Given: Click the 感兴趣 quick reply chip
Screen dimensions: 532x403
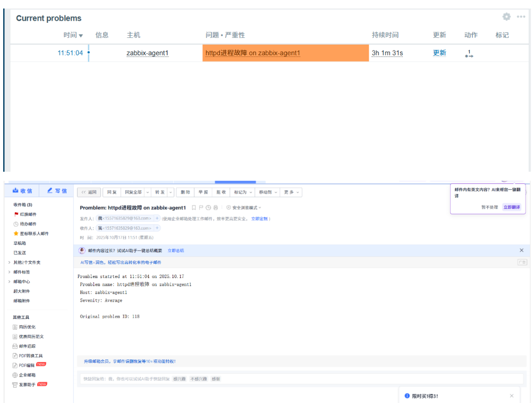Looking at the screenshot, I should (x=179, y=379).
